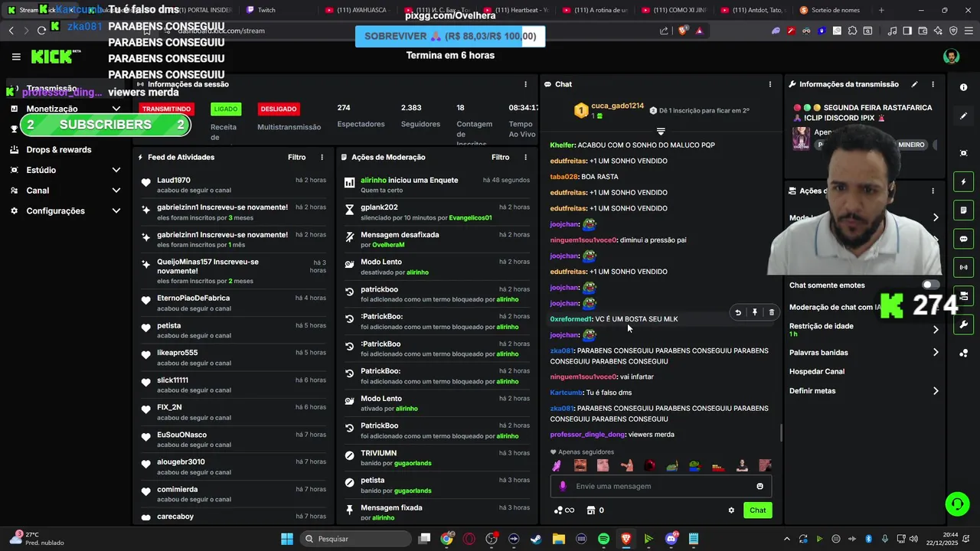The image size is (980, 551).
Task: Open Discord from the taskbar
Action: tap(671, 539)
